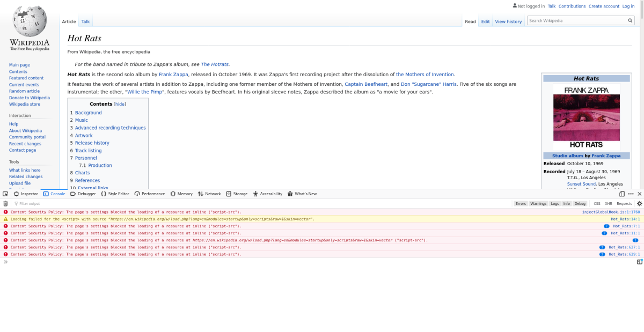Toggle Responsive Design Mode icon
644x332 pixels.
pyautogui.click(x=622, y=194)
